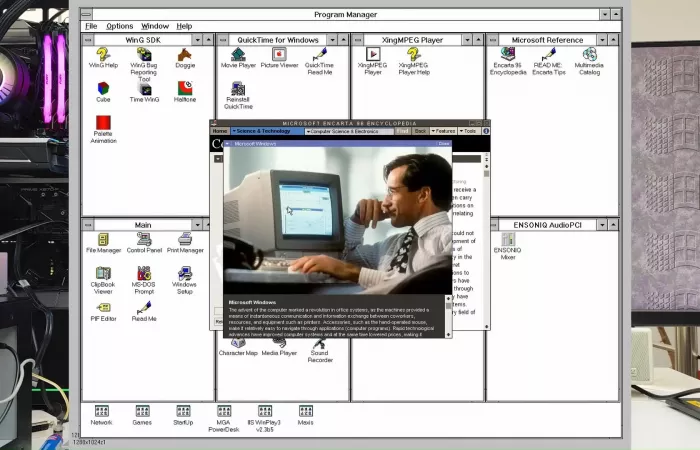700x450 pixels.
Task: Click the Home button in Encarta
Action: (220, 131)
